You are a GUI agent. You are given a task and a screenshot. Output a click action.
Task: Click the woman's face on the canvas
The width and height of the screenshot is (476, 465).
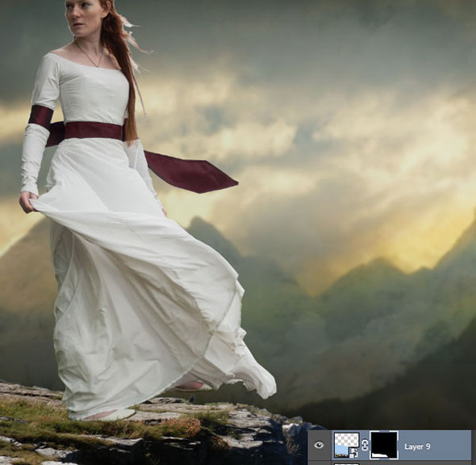(82, 15)
